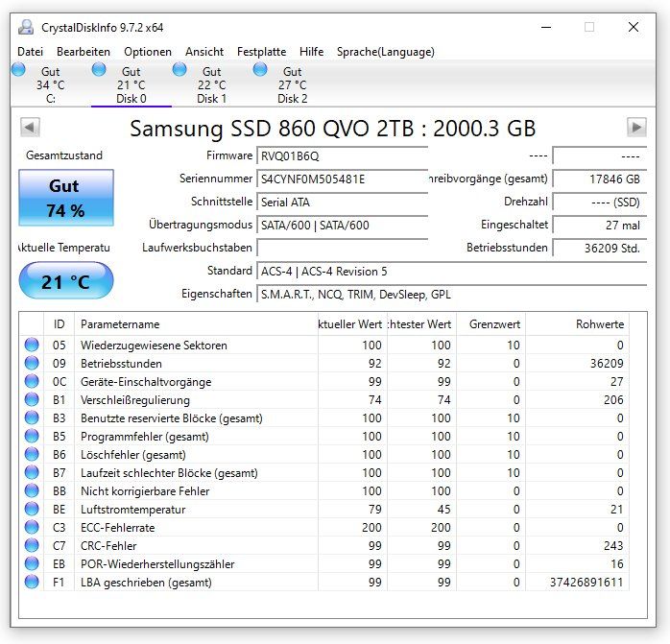Go to next disk with right arrow

pyautogui.click(x=636, y=128)
